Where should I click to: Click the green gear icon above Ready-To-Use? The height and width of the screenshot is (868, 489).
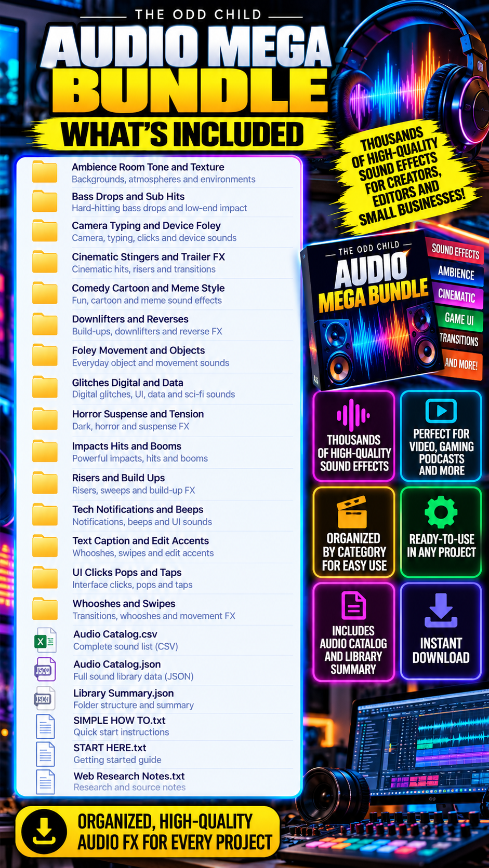pyautogui.click(x=441, y=512)
